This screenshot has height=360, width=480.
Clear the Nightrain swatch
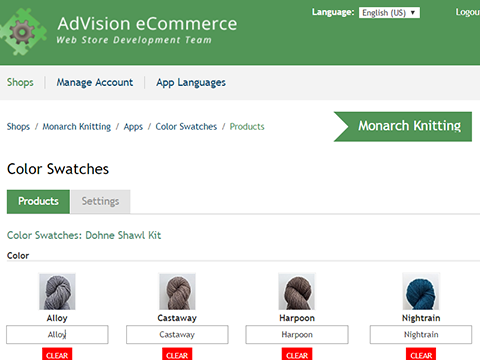(421, 354)
